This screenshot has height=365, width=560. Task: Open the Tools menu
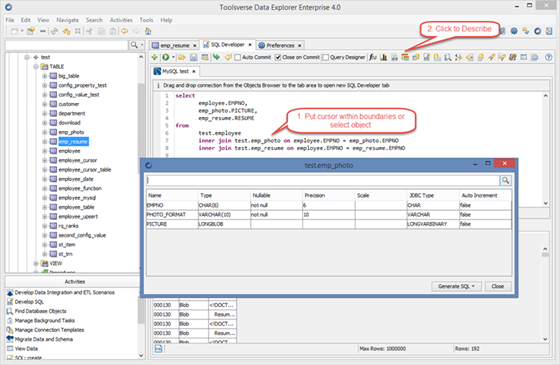coord(146,20)
